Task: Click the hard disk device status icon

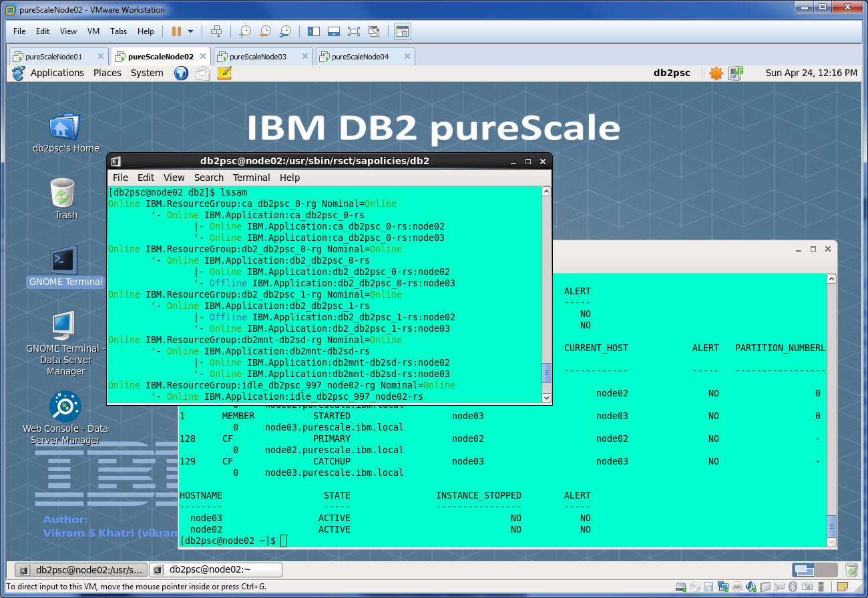Action: coord(681,587)
